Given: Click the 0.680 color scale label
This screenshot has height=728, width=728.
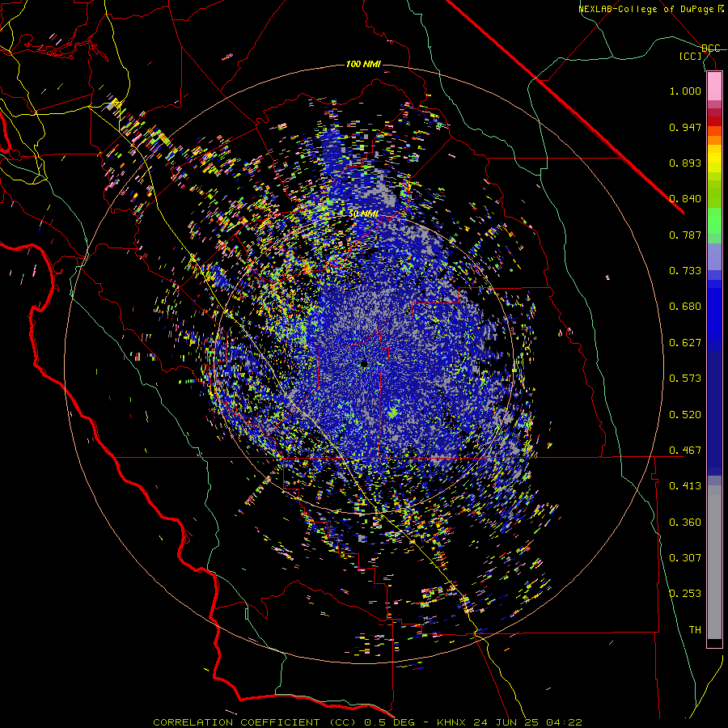Looking at the screenshot, I should click(685, 307).
